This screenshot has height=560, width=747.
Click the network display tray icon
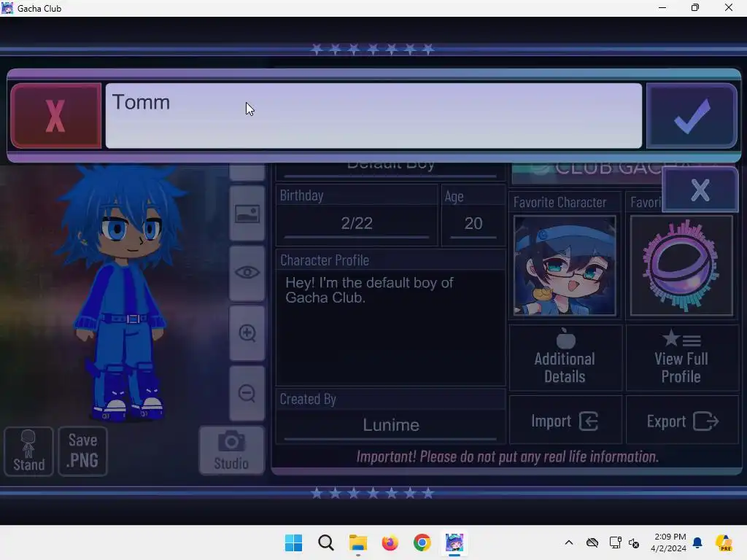pos(615,542)
